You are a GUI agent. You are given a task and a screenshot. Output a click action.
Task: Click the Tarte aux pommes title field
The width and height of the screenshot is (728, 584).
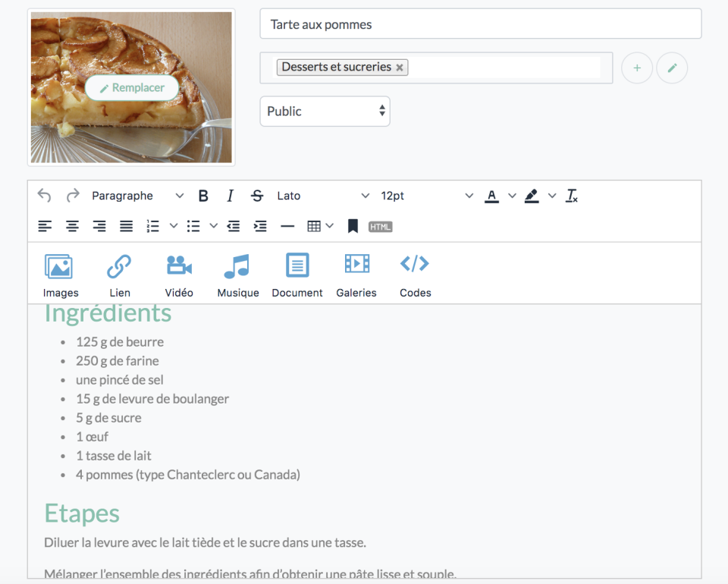pos(480,24)
